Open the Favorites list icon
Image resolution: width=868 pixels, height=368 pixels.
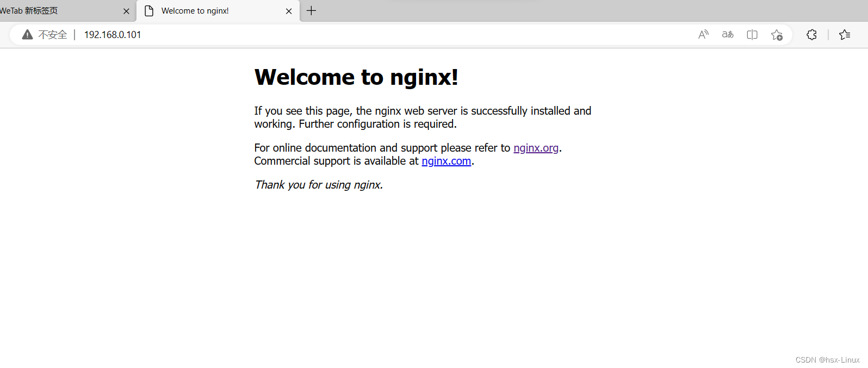(x=845, y=35)
